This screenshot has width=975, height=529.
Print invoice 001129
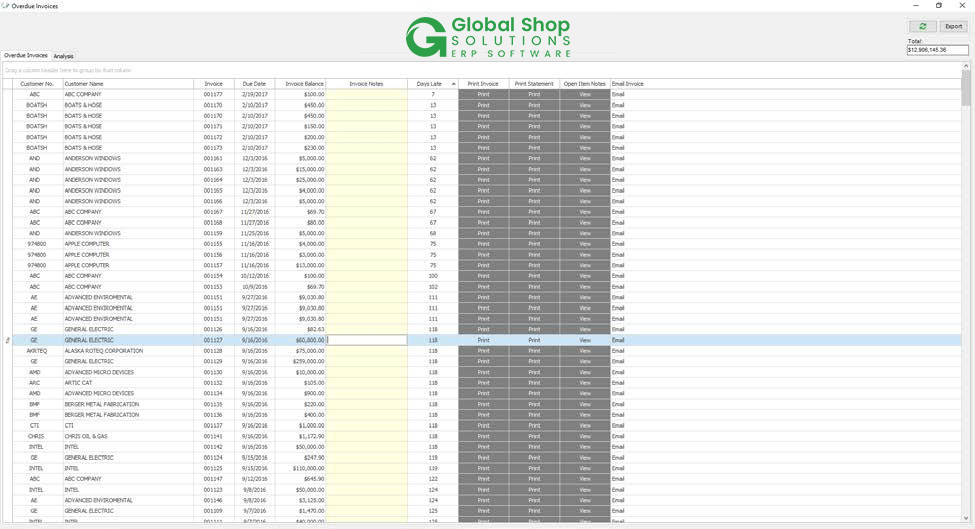point(483,361)
